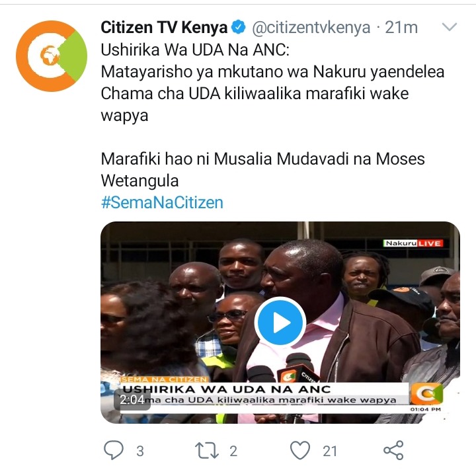Open the share icon
Viewport: 476px width, 472px height.
tap(393, 450)
